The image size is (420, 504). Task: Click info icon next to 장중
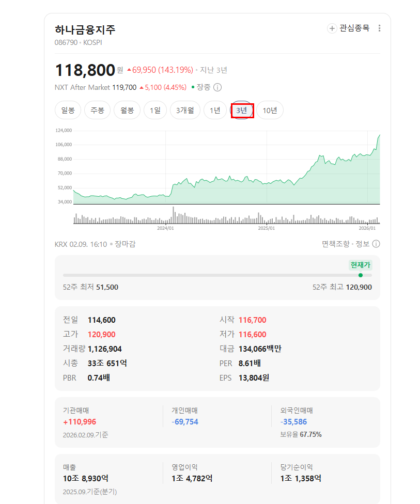[x=217, y=87]
